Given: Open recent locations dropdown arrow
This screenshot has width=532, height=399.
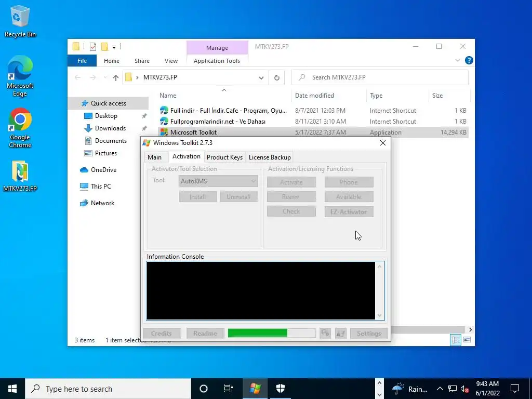Looking at the screenshot, I should (x=105, y=78).
